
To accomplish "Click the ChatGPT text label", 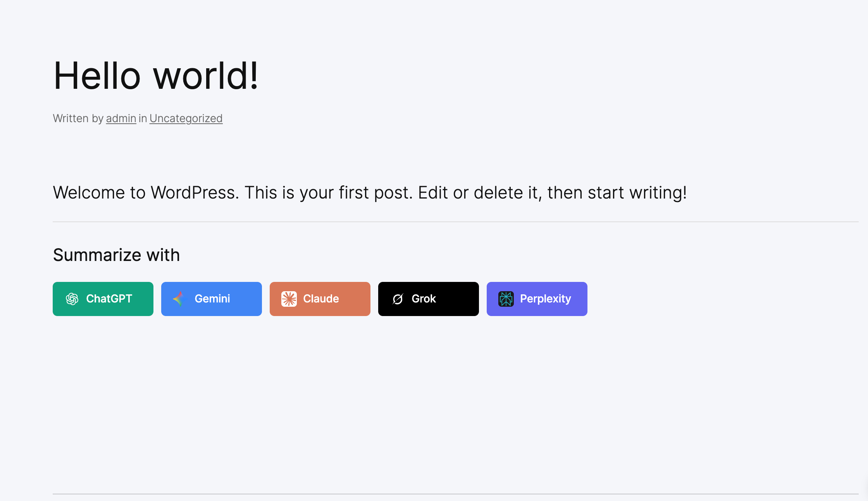I will tap(109, 299).
